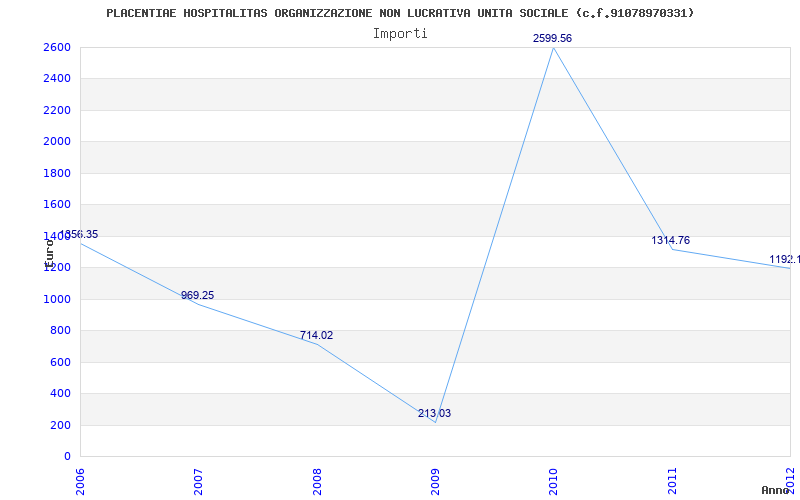Click the 2008 x-axis year label

pos(317,481)
